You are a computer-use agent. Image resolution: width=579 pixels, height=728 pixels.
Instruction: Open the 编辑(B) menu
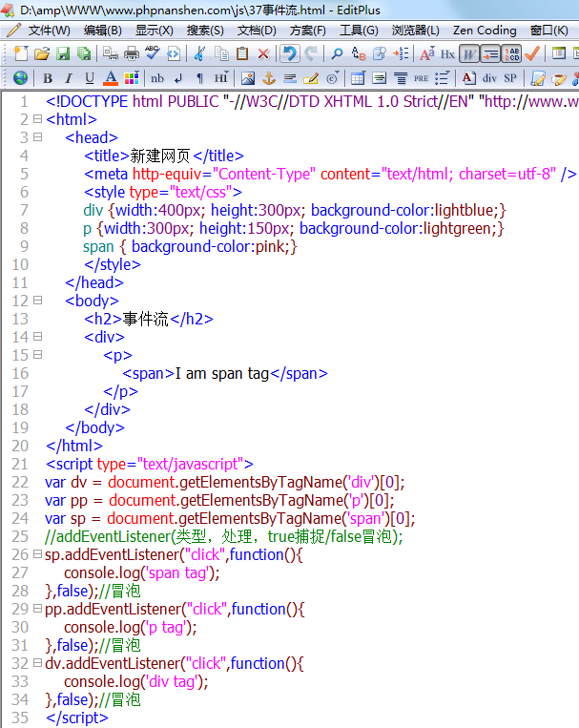pyautogui.click(x=103, y=31)
